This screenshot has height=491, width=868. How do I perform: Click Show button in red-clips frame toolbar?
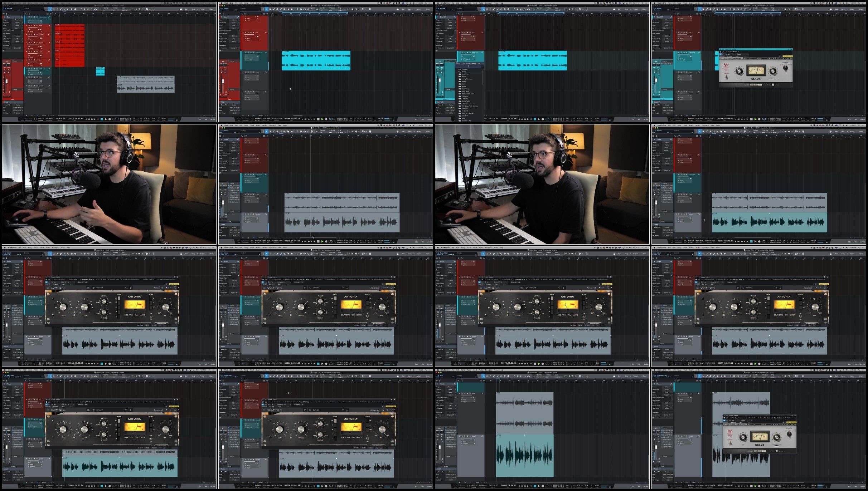click(211, 9)
